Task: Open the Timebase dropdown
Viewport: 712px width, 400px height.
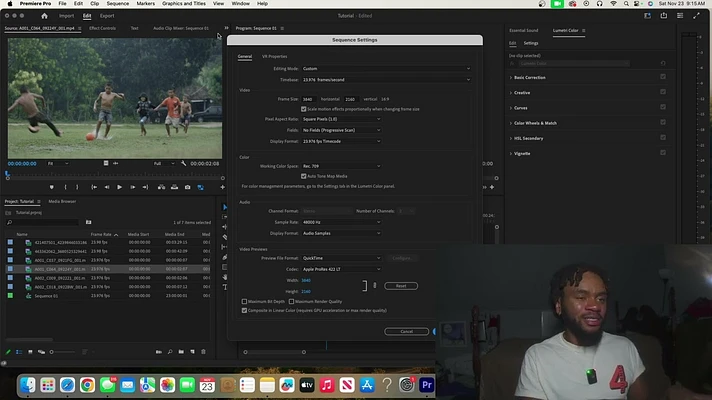Action: tap(386, 79)
